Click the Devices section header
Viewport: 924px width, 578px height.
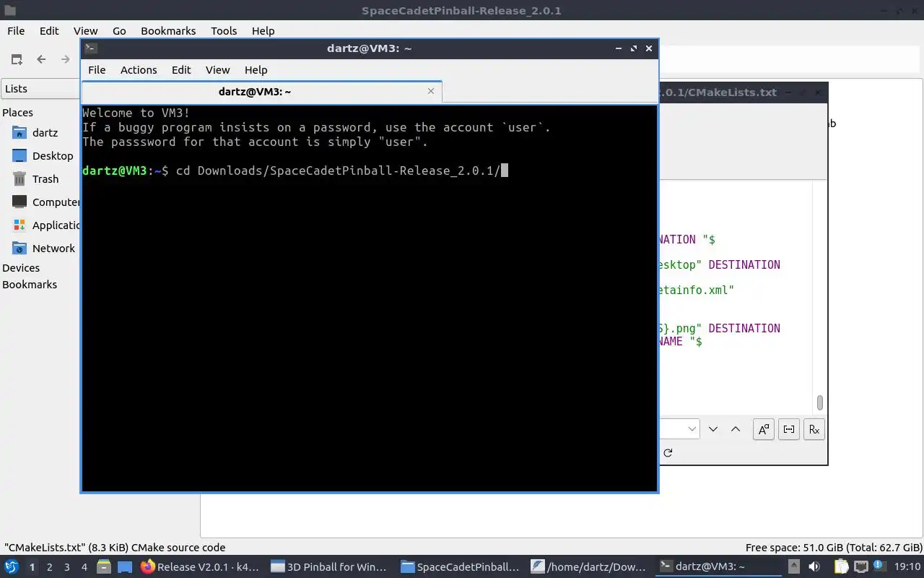21,268
